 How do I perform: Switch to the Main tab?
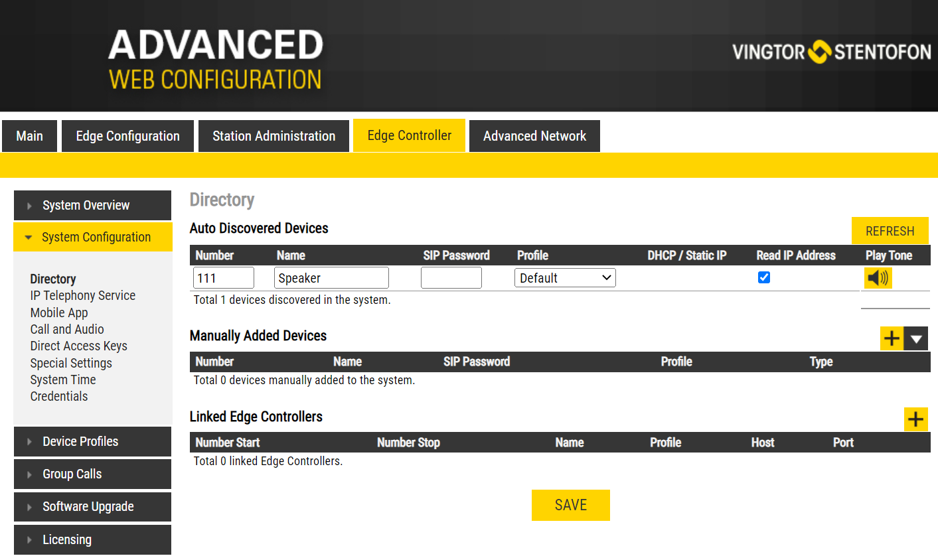point(29,136)
